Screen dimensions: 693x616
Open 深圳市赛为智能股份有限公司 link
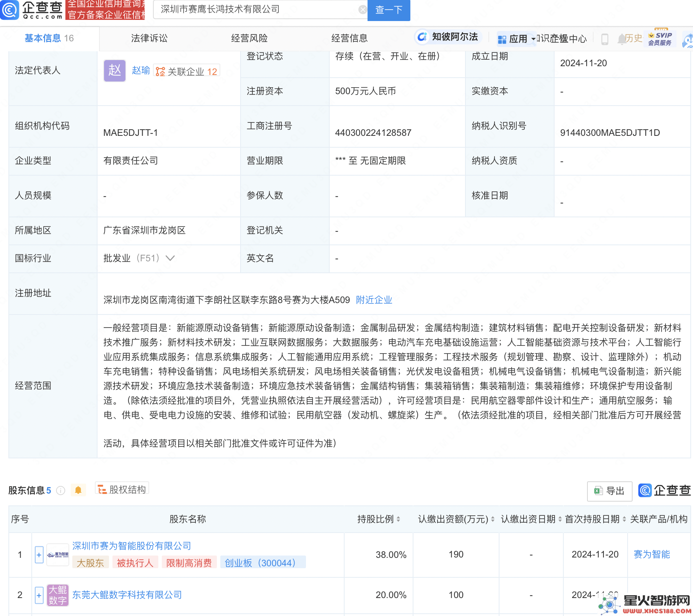132,546
